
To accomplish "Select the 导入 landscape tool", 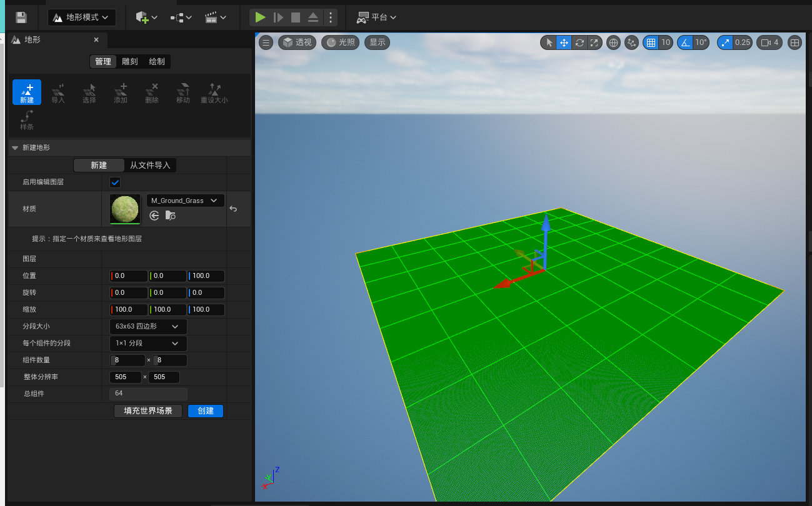I will (x=58, y=92).
